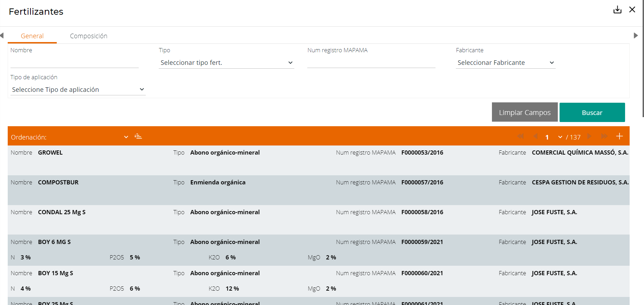
Task: Click the download export icon
Action: click(617, 10)
